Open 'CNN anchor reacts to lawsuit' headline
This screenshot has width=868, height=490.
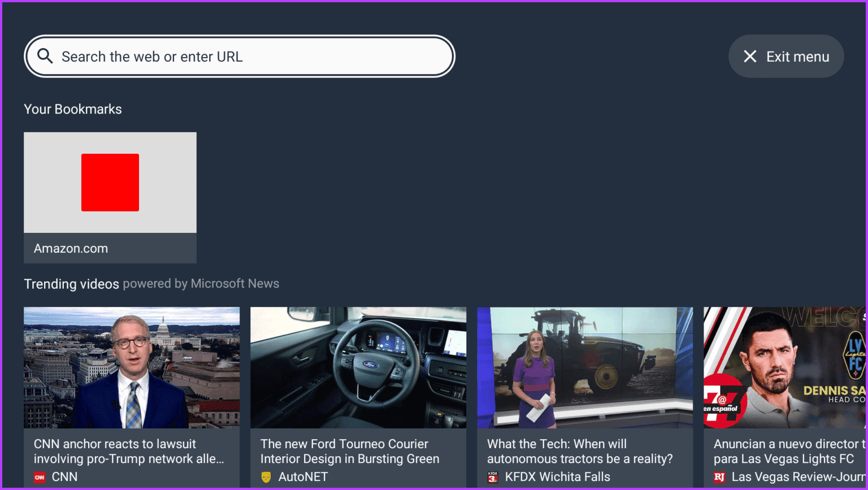click(129, 452)
